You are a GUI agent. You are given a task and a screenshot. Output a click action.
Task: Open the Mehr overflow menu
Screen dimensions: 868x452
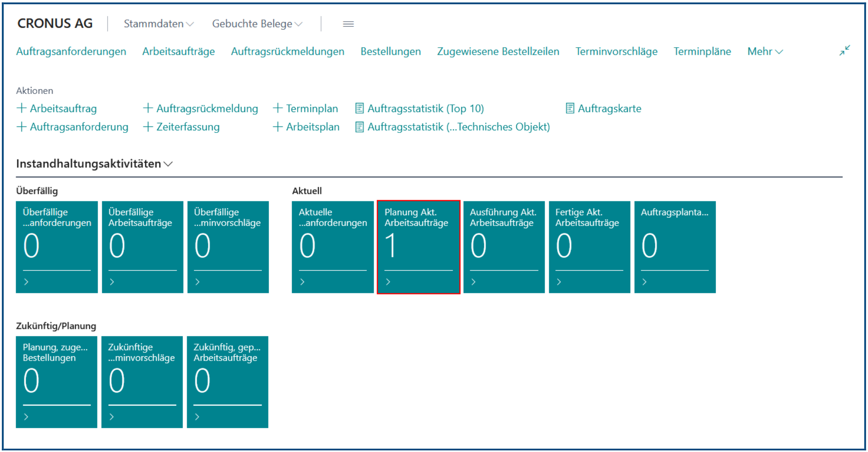(765, 52)
